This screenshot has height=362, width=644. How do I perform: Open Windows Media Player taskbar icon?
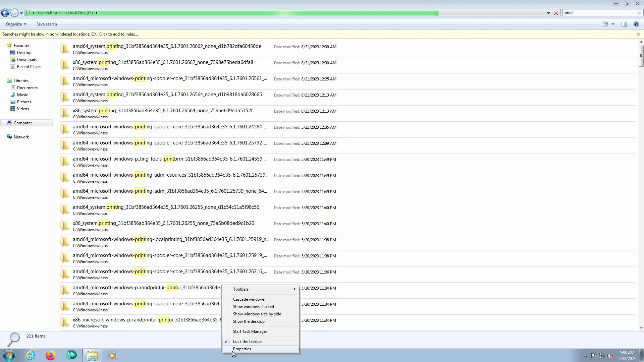(x=112, y=355)
